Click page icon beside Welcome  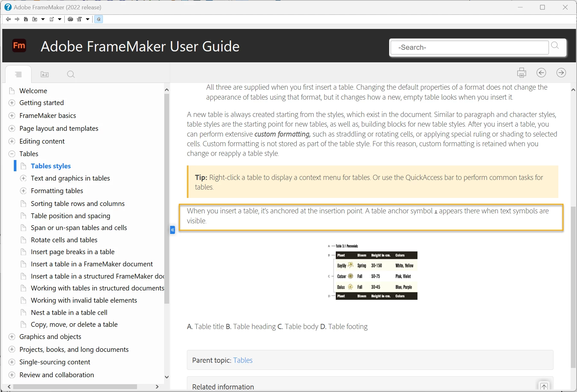click(x=12, y=91)
